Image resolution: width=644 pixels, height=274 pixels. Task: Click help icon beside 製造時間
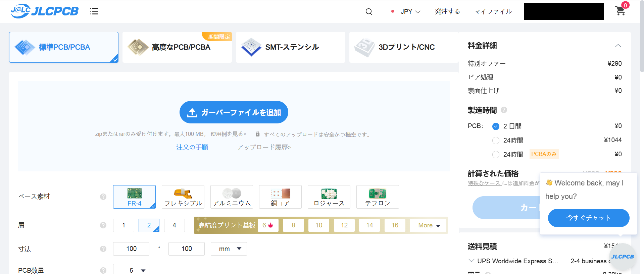(x=504, y=110)
